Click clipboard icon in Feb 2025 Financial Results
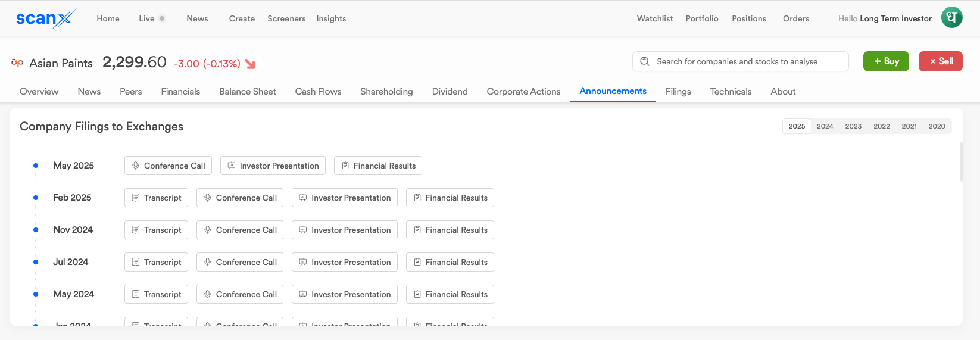Viewport: 980px width, 340px height. point(417,198)
